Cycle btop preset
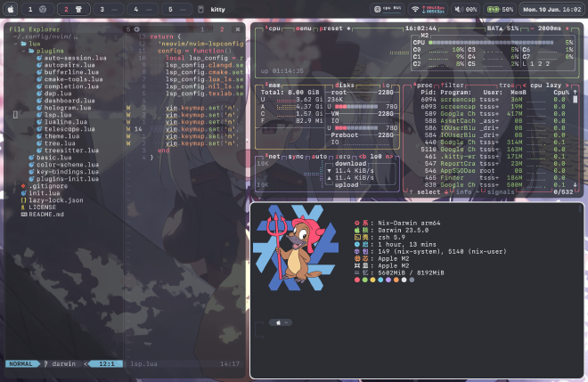The image size is (588, 382). click(x=334, y=28)
